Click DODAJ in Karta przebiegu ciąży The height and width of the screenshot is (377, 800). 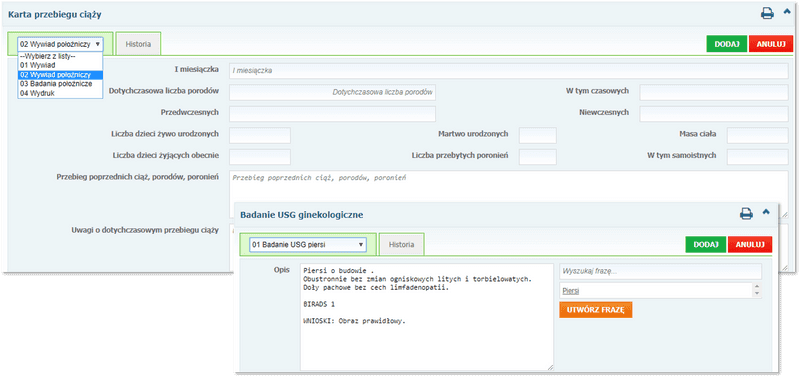tap(727, 44)
